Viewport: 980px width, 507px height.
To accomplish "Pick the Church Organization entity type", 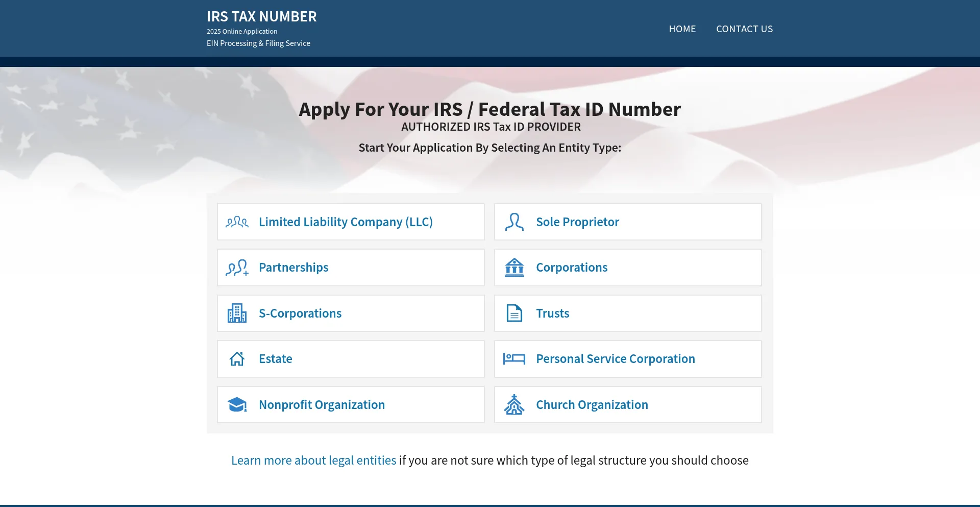I will pos(592,405).
